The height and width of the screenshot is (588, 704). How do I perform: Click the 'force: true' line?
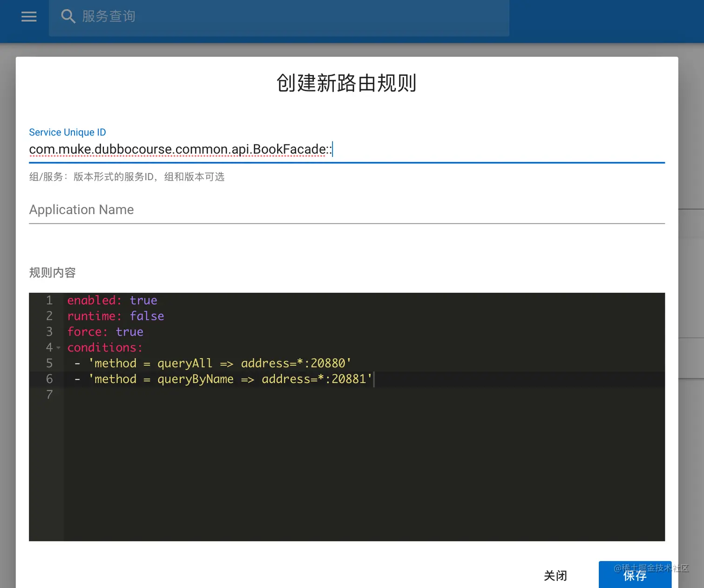105,332
